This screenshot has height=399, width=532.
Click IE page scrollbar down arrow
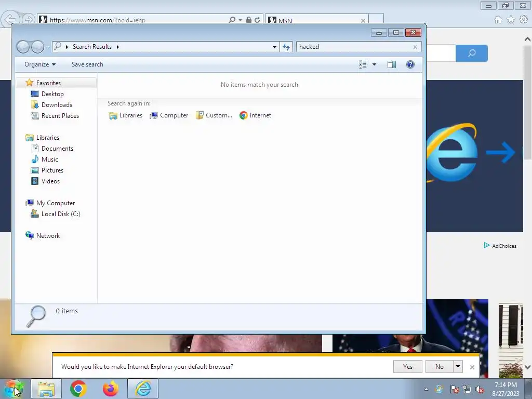[x=528, y=367]
